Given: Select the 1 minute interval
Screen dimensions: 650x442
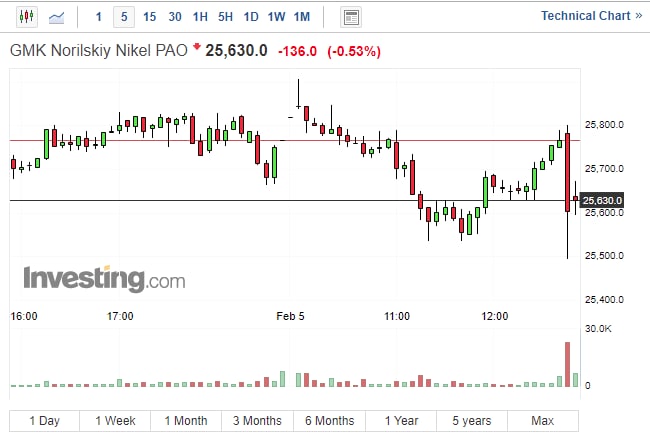Looking at the screenshot, I should [x=98, y=17].
